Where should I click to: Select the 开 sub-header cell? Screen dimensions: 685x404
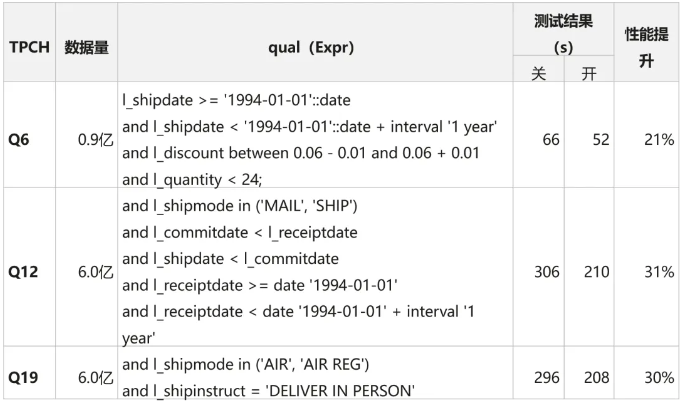(588, 73)
